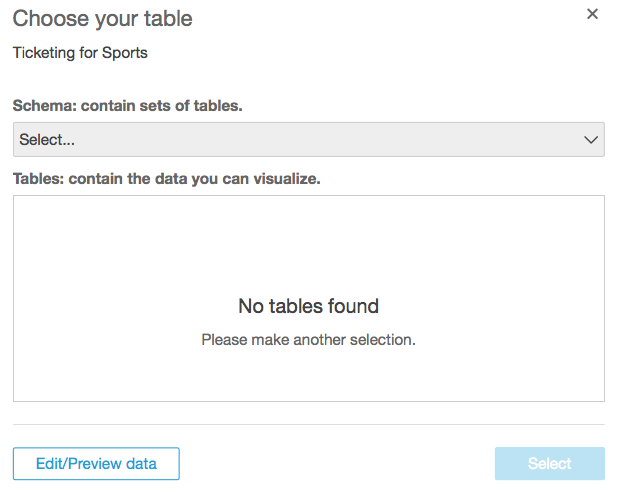Viewport: 617px width, 493px height.
Task: Close the Choose your table dialog
Action: [592, 14]
